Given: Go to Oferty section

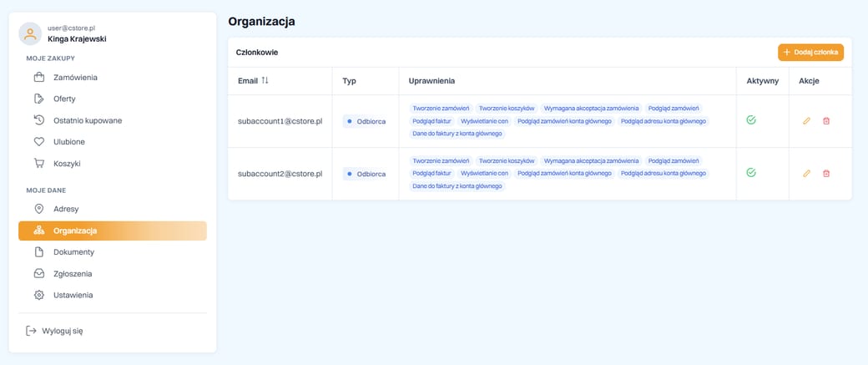Looking at the screenshot, I should [x=113, y=99].
